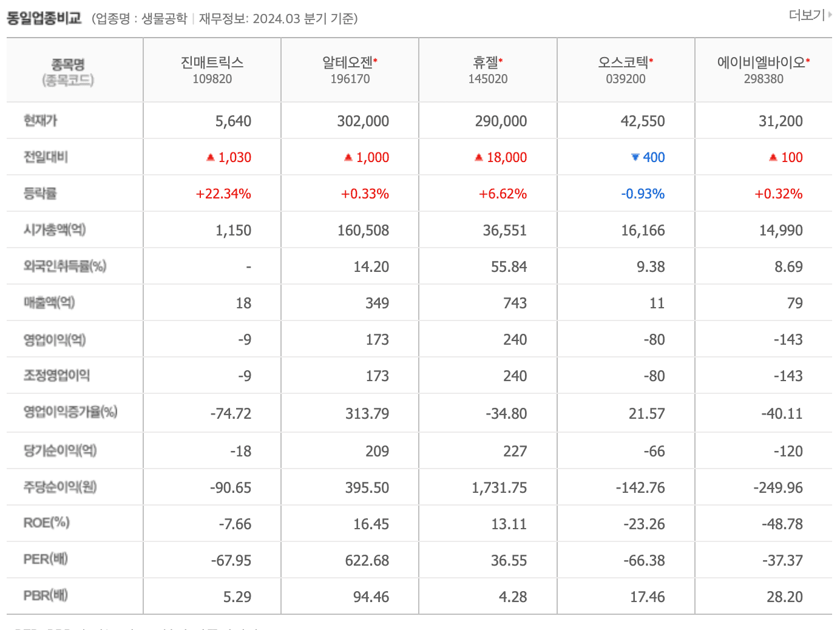This screenshot has height=630, width=840.
Task: Select EPS value 1,731.75
Action: [500, 488]
